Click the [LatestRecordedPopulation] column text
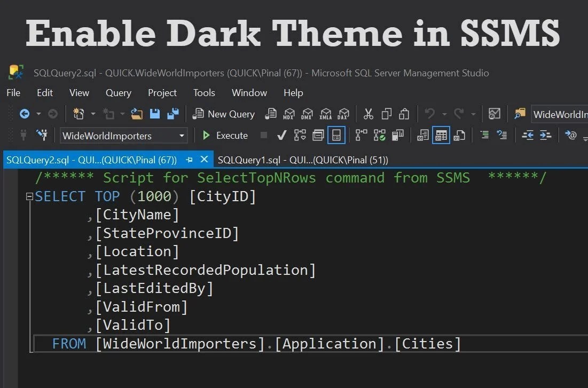 tap(206, 270)
